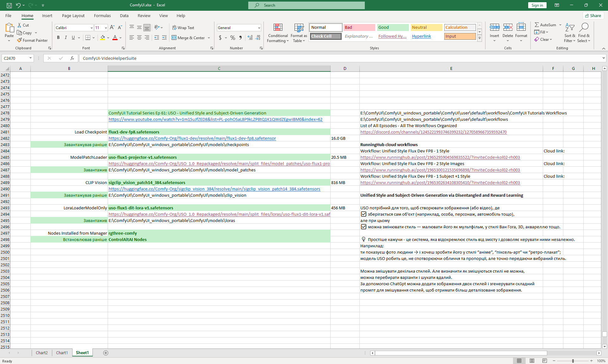This screenshot has width=608, height=364.
Task: Apply the yellow Fill Color swatch
Action: 103,38
